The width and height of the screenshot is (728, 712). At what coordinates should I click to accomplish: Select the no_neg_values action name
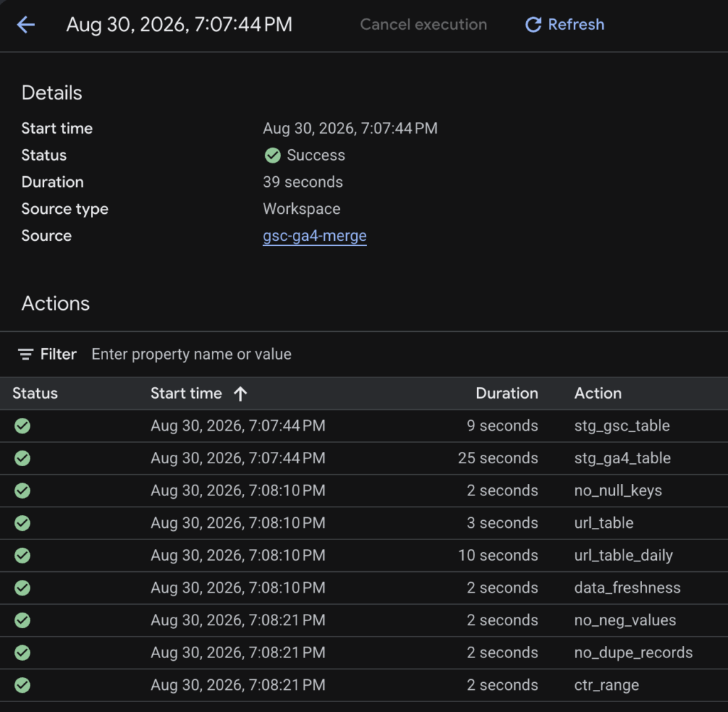pos(625,620)
